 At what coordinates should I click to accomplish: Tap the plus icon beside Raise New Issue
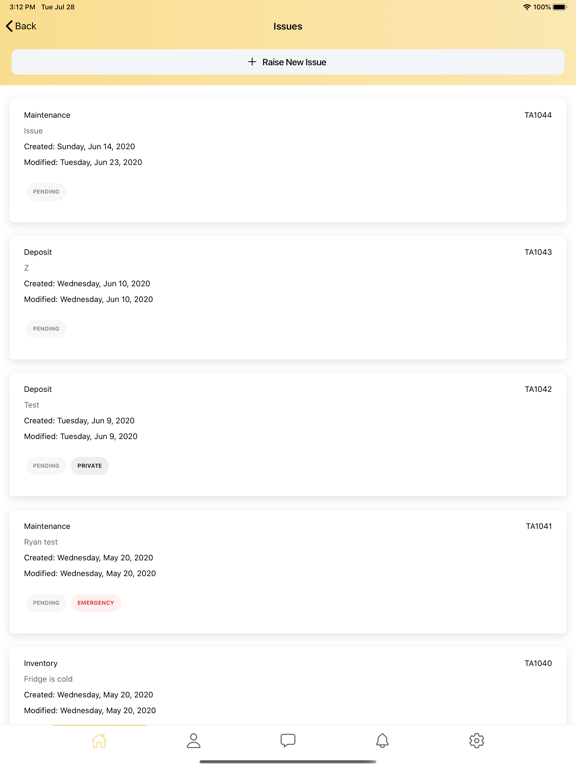[x=252, y=62]
